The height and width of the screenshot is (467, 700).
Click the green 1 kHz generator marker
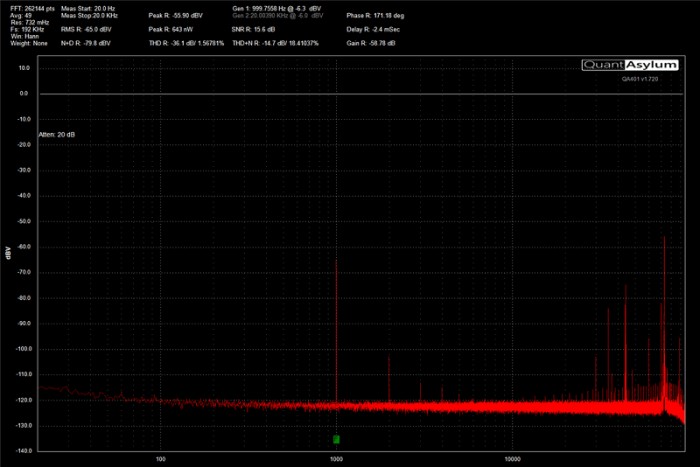click(336, 439)
